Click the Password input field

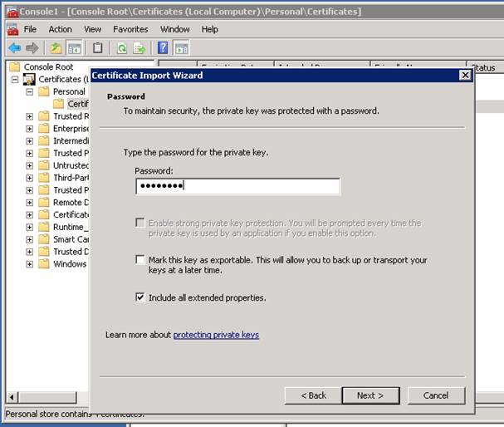(237, 186)
